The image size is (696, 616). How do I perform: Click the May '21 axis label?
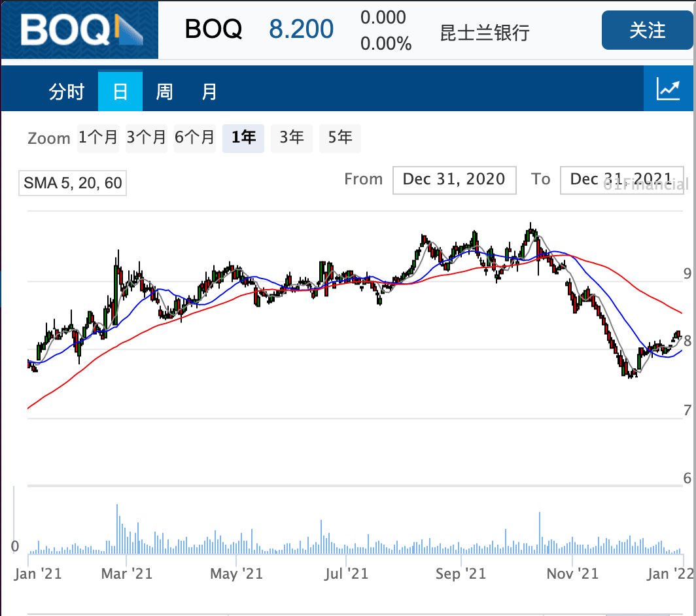pyautogui.click(x=237, y=573)
